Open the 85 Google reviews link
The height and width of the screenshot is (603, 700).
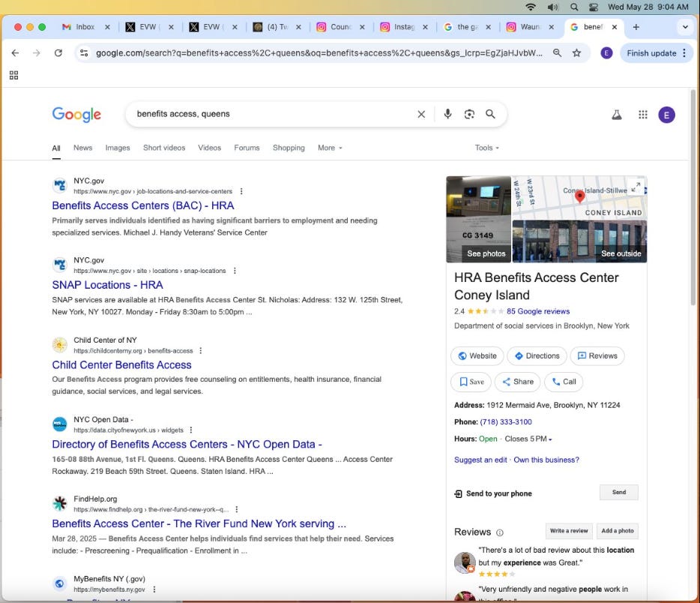tap(538, 311)
